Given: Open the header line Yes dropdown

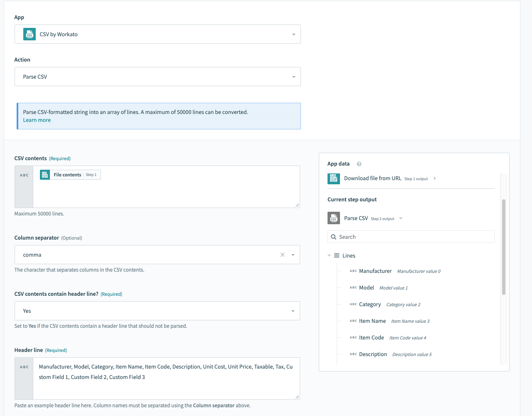Looking at the screenshot, I should point(294,311).
